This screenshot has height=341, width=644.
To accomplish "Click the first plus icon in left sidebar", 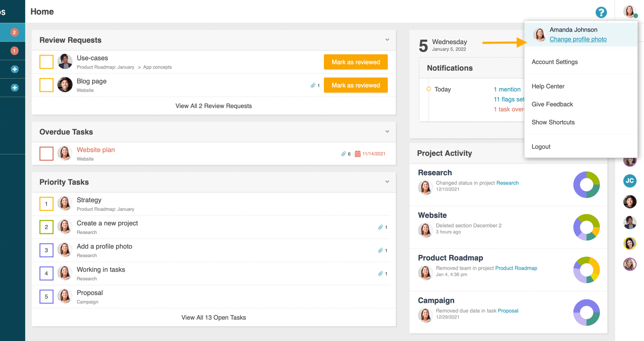I will pos(14,69).
